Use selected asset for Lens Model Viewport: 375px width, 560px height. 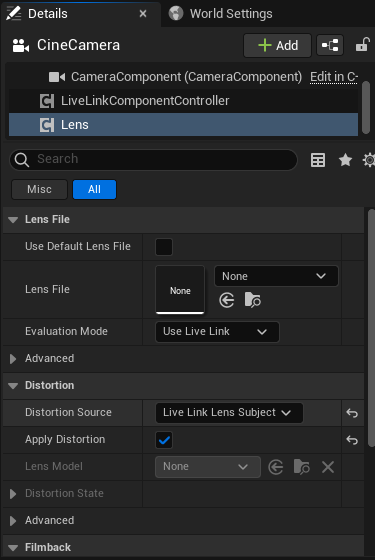point(276,467)
